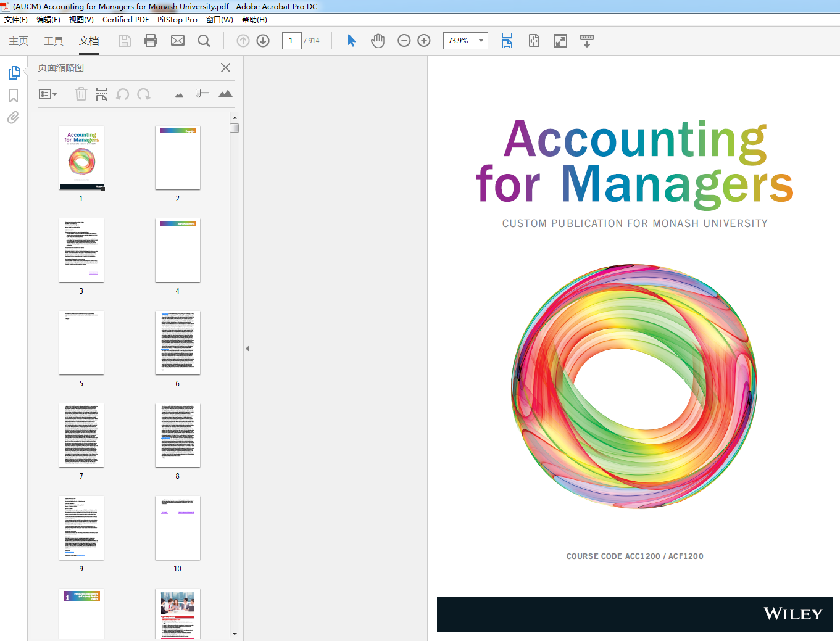Open the Find text search icon
The height and width of the screenshot is (641, 840).
pyautogui.click(x=204, y=41)
